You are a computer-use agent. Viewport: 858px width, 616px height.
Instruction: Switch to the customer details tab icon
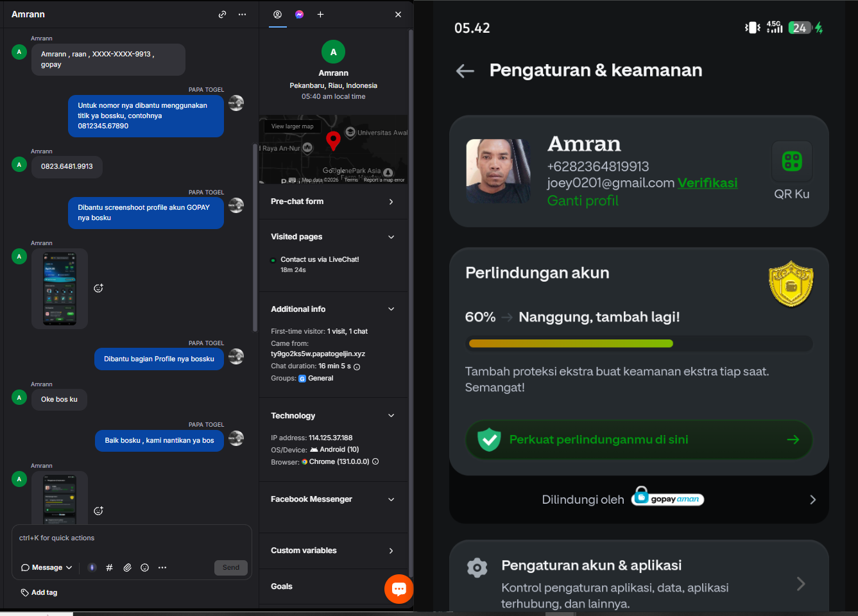tap(277, 14)
